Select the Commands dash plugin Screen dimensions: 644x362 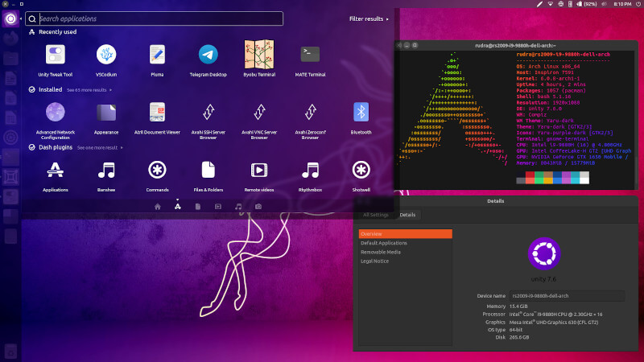[157, 176]
